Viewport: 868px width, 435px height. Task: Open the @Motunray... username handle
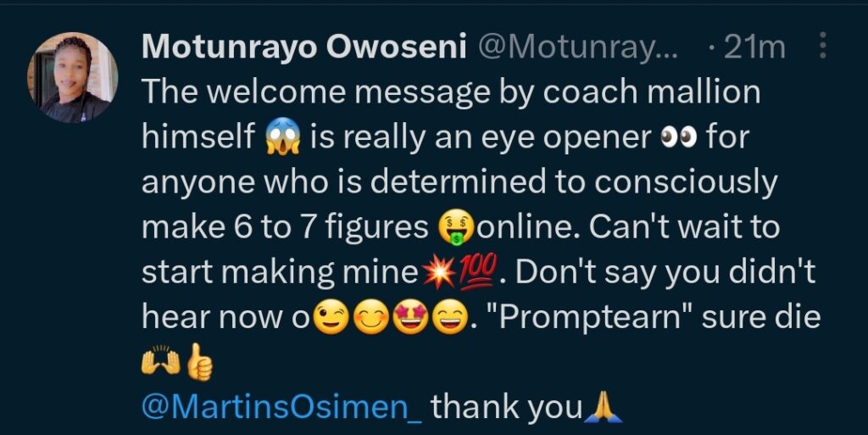pos(578,47)
